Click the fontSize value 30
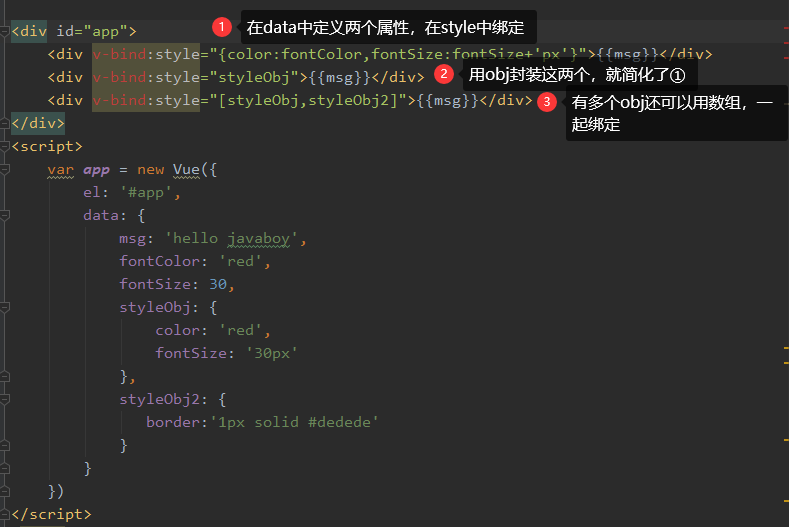 click(x=218, y=284)
